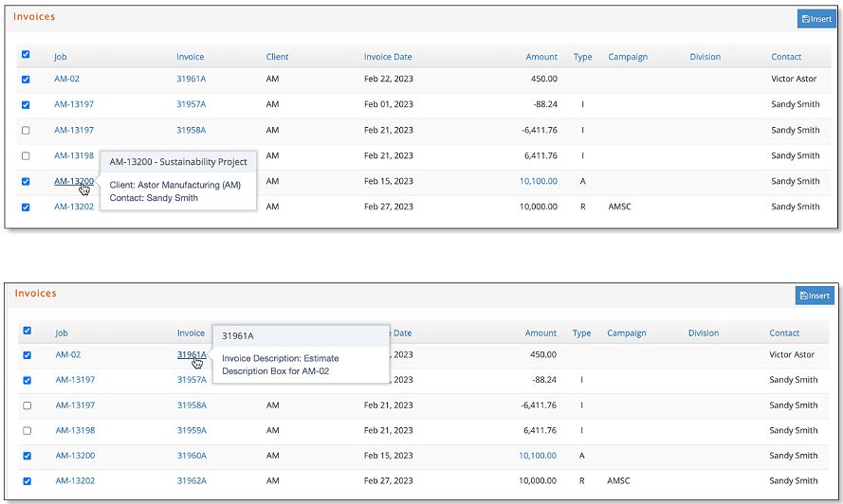
Task: Check the 31958A row checkbox in the bottom table
Action: [27, 405]
